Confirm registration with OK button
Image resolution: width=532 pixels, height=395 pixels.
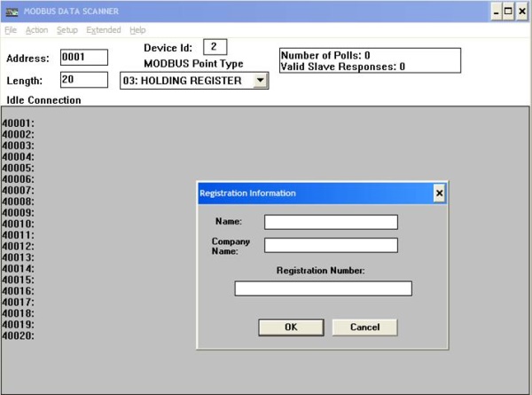[x=291, y=328]
